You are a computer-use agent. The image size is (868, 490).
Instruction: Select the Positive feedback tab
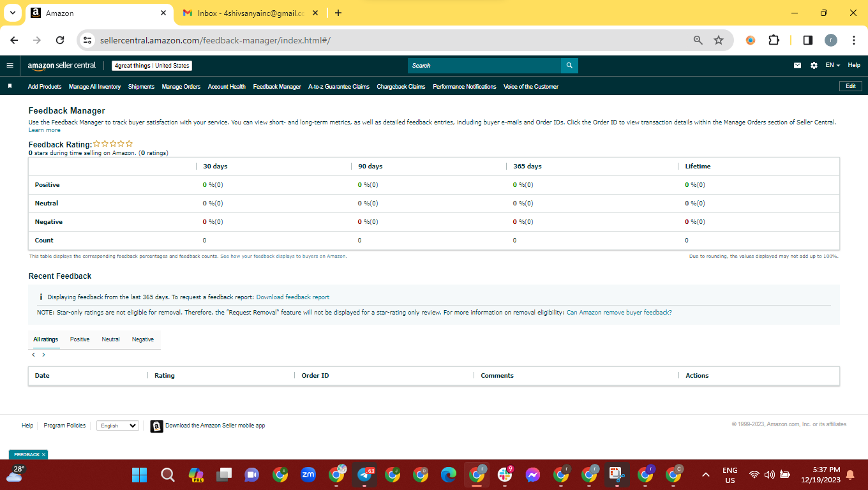(80, 339)
